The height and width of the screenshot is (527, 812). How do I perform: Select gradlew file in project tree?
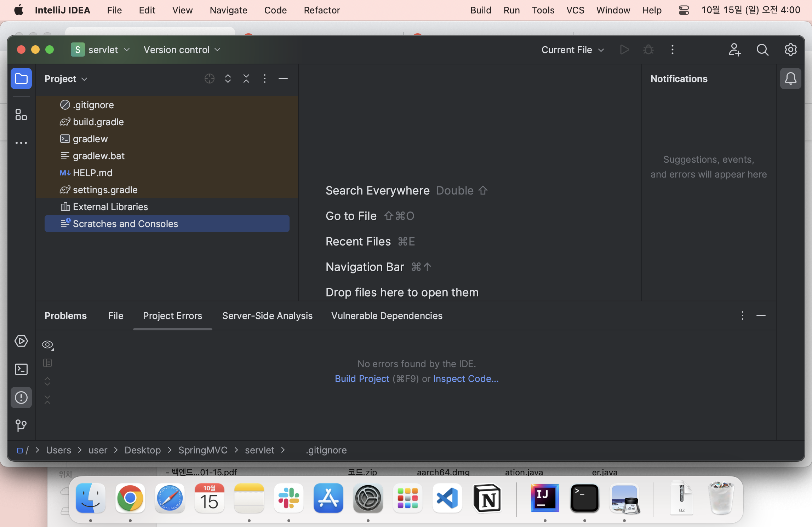click(167, 139)
